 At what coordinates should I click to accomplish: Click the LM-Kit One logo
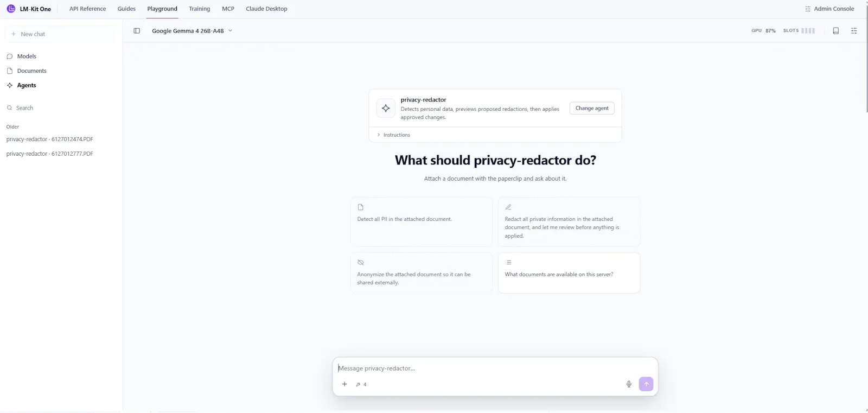click(x=29, y=9)
